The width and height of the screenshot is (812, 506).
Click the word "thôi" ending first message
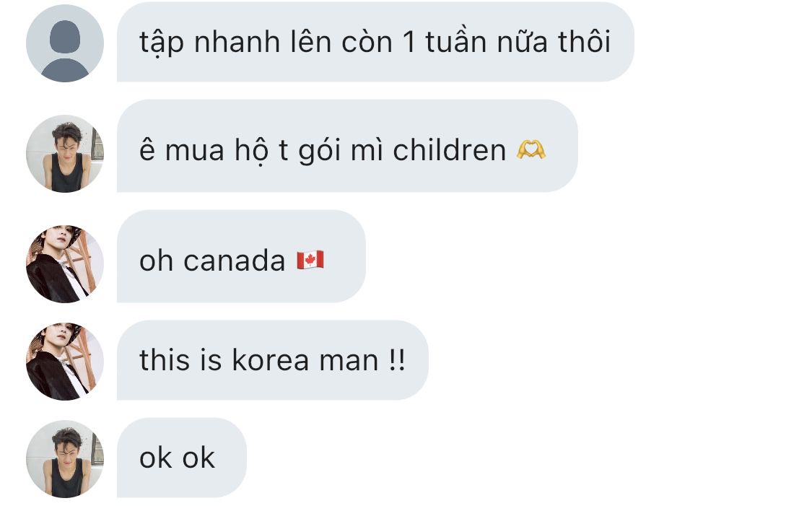[x=584, y=41]
